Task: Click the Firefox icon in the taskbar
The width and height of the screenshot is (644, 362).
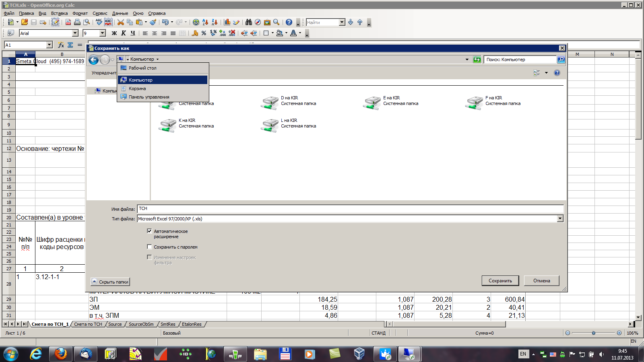Action: [61, 354]
